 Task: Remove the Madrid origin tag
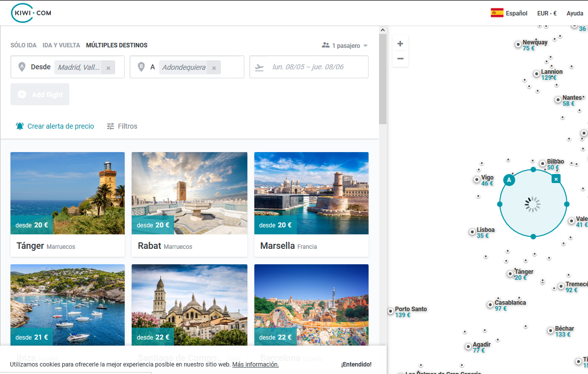(108, 68)
